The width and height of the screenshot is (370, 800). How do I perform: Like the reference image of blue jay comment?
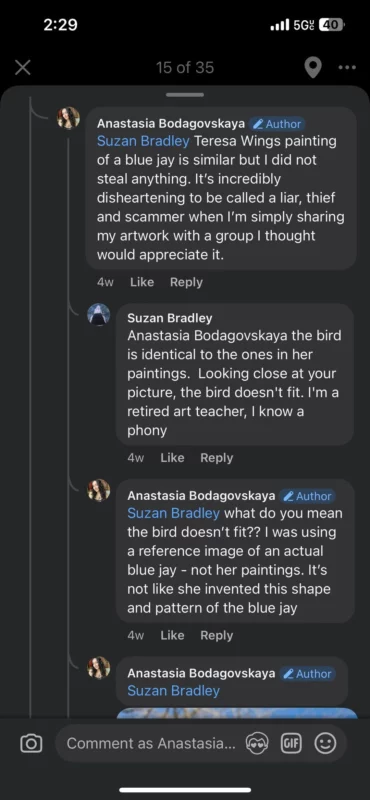pyautogui.click(x=172, y=635)
